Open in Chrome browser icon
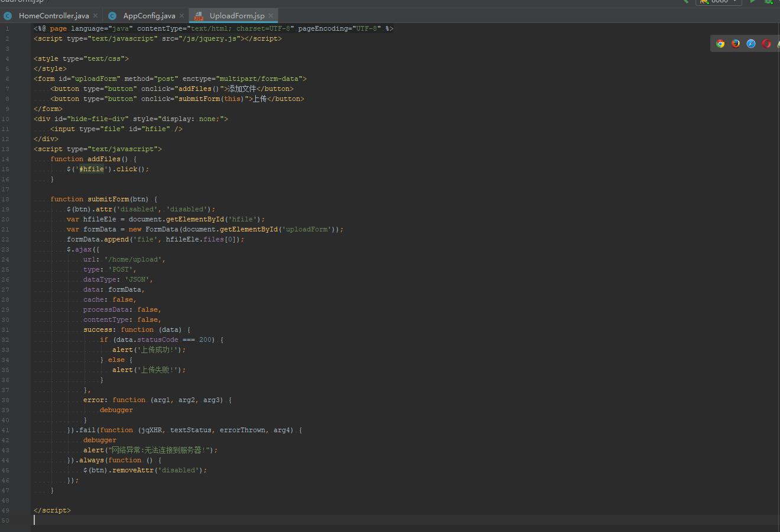 [720, 44]
